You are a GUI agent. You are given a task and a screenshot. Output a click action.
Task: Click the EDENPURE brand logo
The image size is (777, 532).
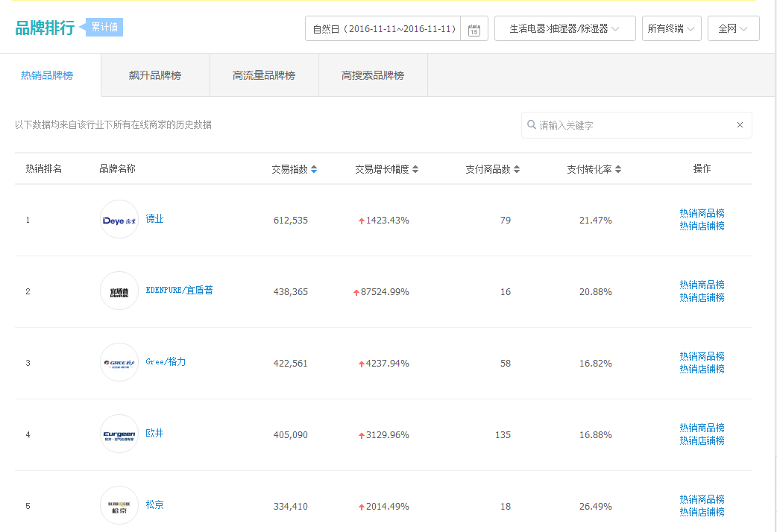coord(119,291)
